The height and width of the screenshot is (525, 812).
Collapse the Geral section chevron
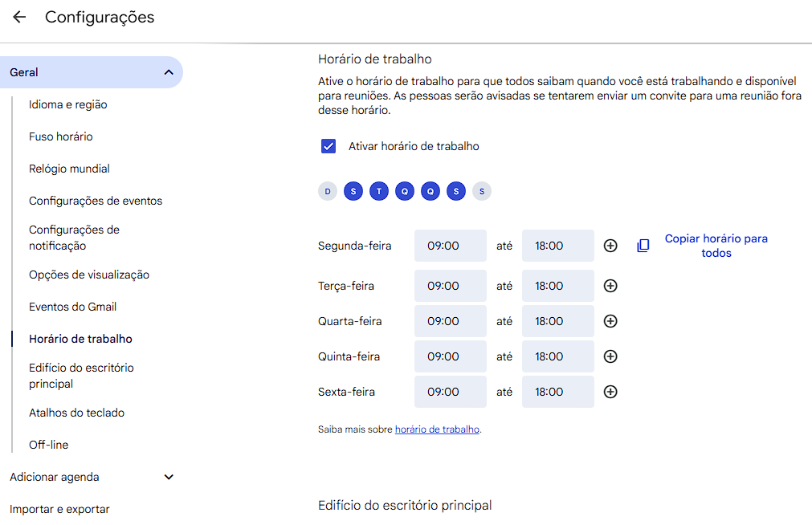point(169,72)
